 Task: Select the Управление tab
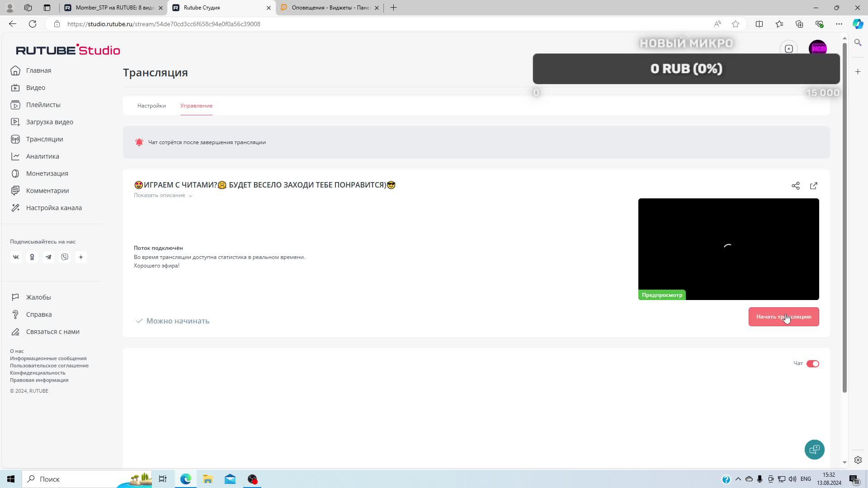point(196,106)
